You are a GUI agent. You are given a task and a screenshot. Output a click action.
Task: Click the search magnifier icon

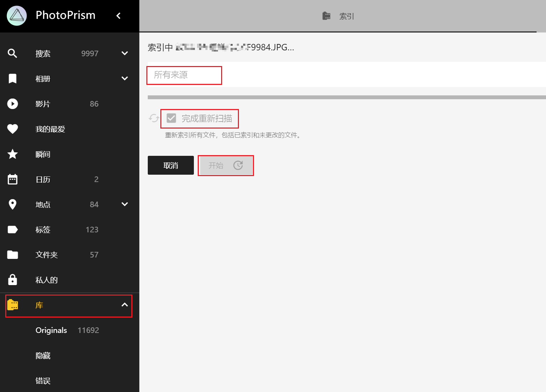pyautogui.click(x=13, y=53)
